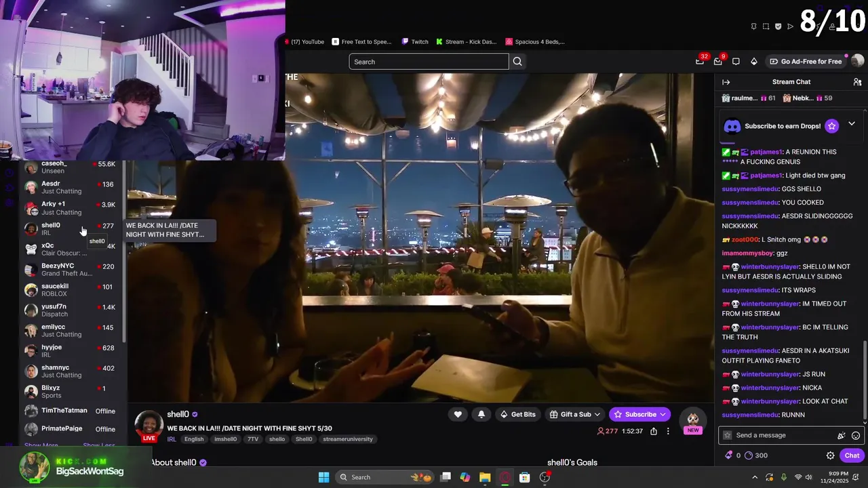Click the chat scrollbar thumb

coord(865,380)
